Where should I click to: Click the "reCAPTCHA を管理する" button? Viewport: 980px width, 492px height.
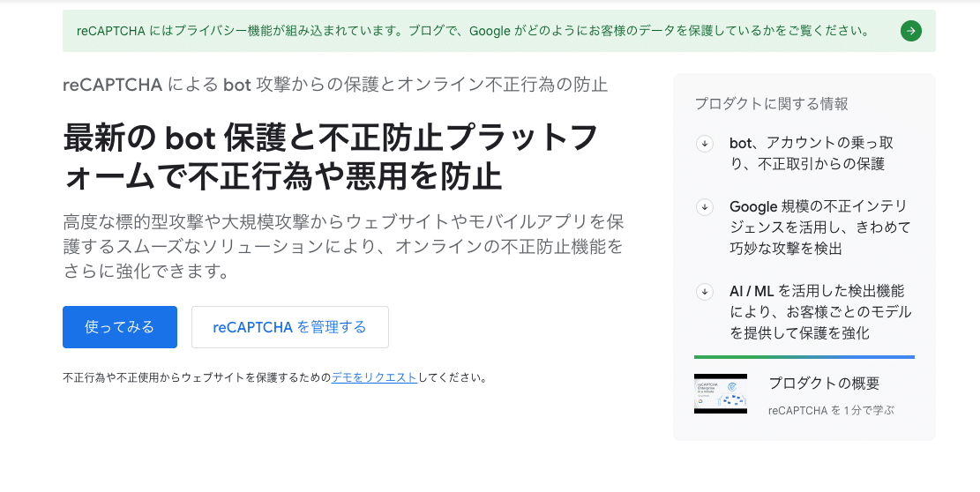289,327
